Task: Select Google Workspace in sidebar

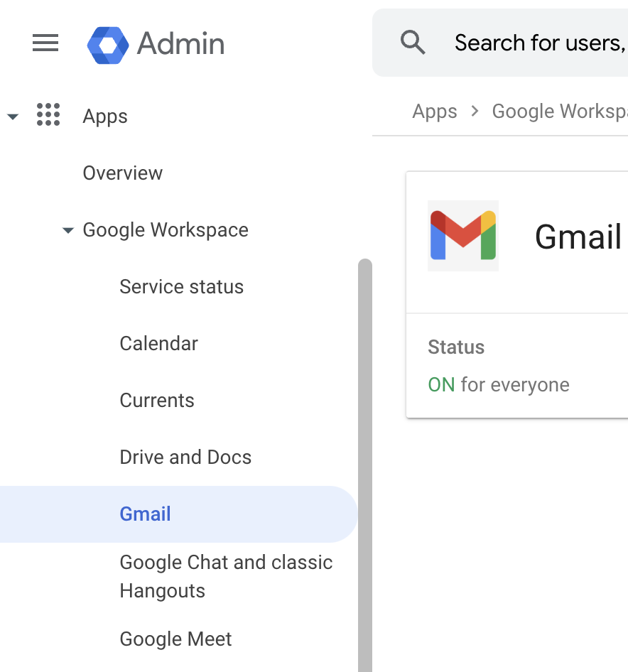Action: point(166,230)
